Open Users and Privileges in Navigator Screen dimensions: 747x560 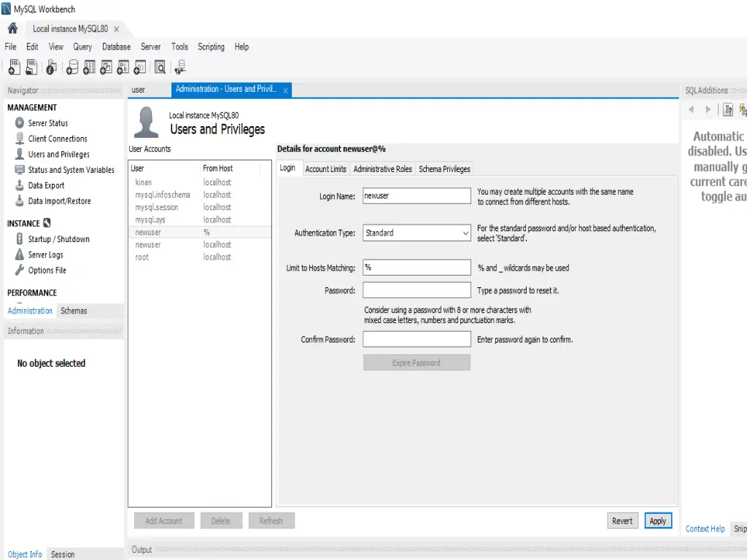[x=58, y=155]
